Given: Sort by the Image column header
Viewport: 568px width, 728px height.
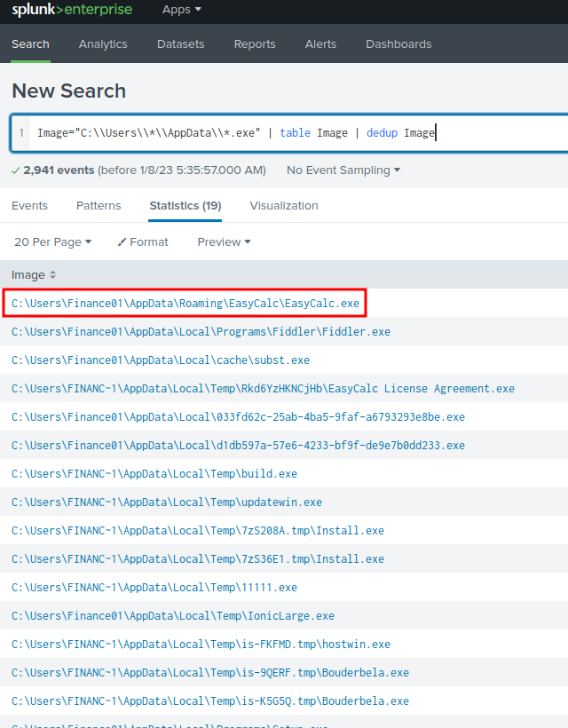Looking at the screenshot, I should (34, 275).
